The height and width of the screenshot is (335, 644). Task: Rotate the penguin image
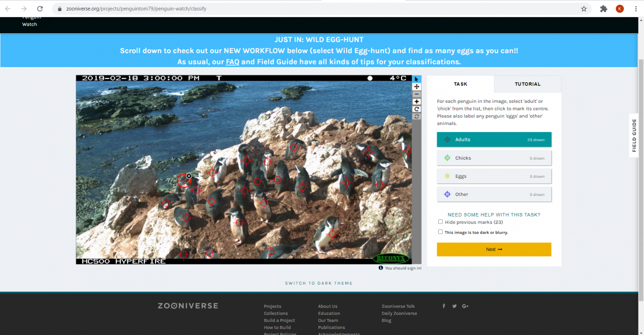pos(417,109)
